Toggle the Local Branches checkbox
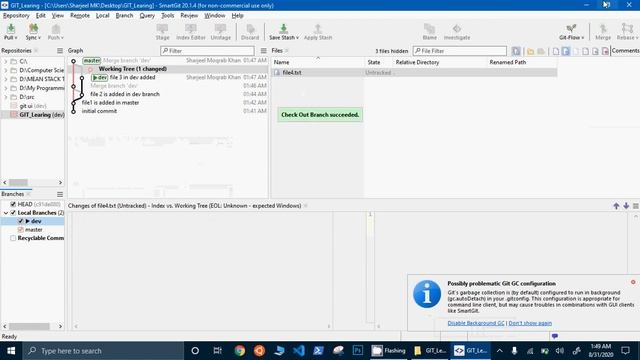Image resolution: width=640 pixels, height=360 pixels. point(13,213)
